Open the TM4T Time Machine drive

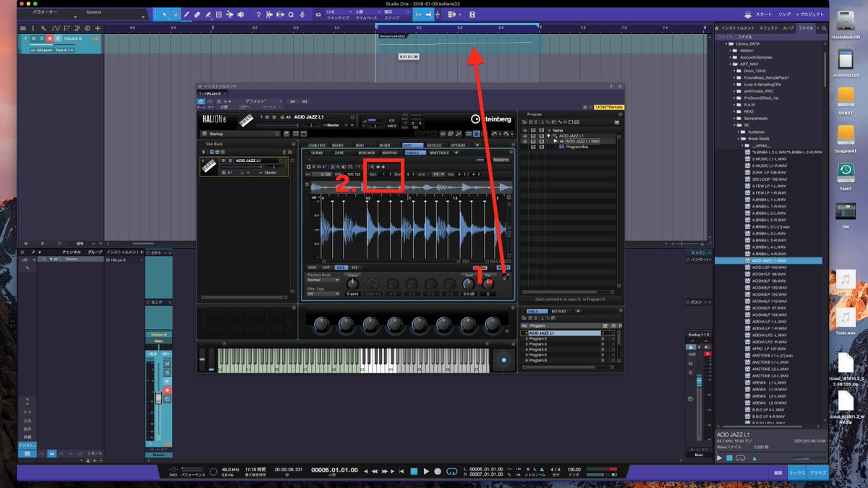(845, 174)
